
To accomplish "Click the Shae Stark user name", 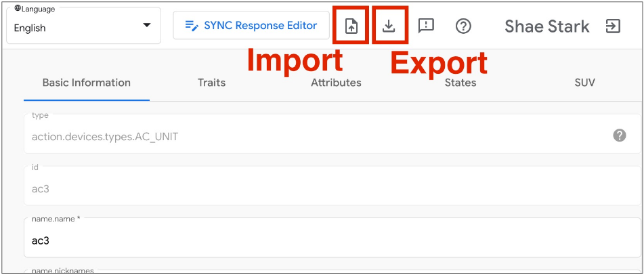I will (x=546, y=26).
